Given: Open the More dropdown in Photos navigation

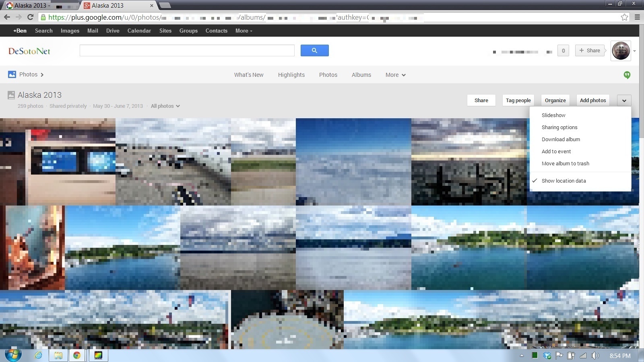Looking at the screenshot, I should pyautogui.click(x=395, y=75).
